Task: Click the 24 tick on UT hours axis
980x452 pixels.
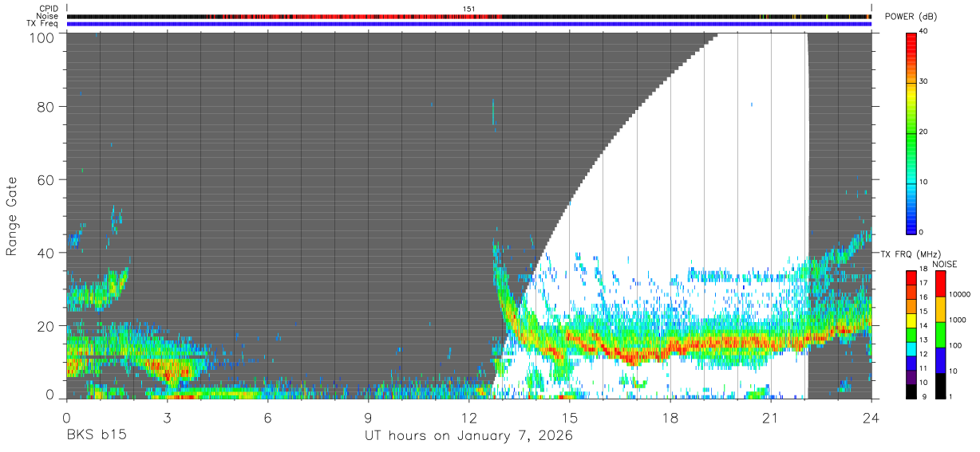Action: point(871,418)
